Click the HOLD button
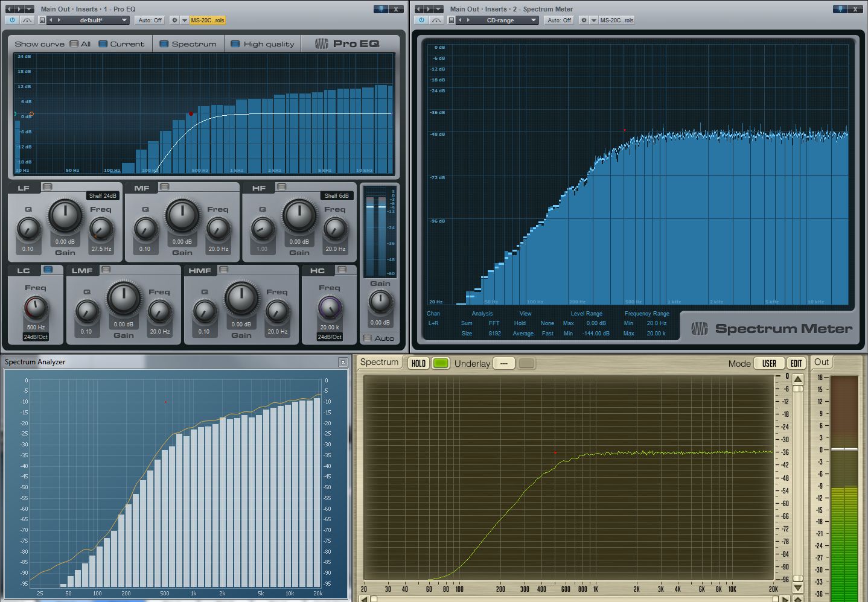The image size is (868, 602). pyautogui.click(x=418, y=363)
